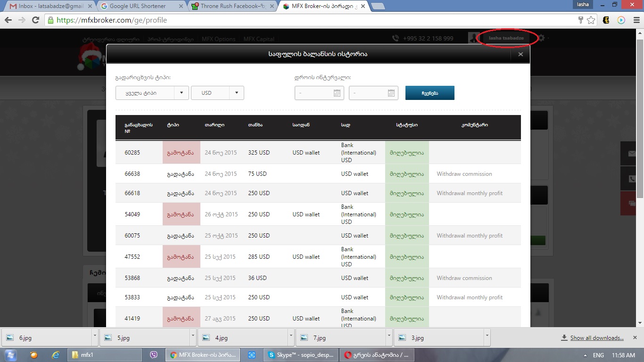Close the downloads bar
This screenshot has width=644, height=362.
point(635,338)
